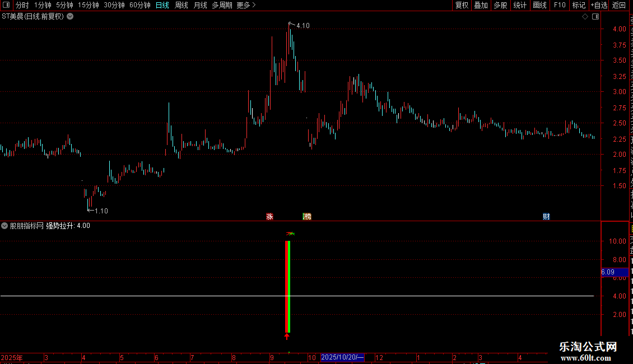Click the 股朋指标网 indicator name
This screenshot has height=364, width=633.
tap(27, 226)
